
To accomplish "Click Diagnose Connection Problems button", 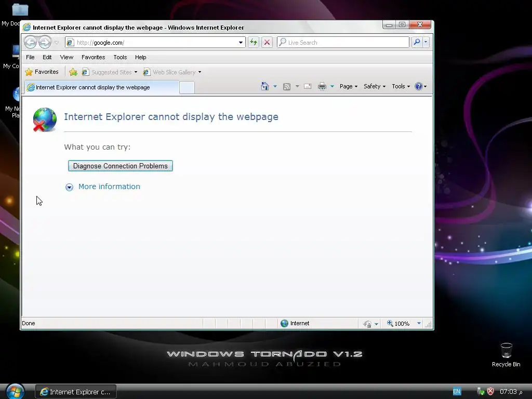I will 121,166.
